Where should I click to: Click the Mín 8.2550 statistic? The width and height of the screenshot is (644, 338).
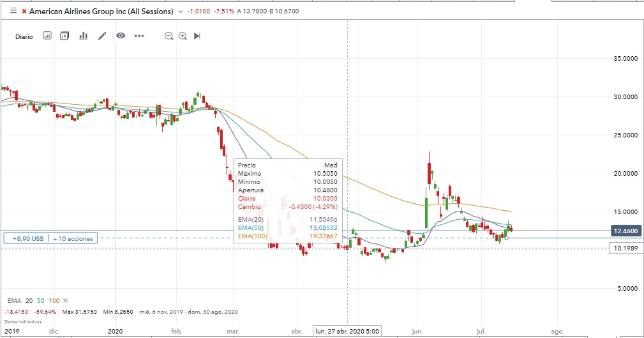(x=118, y=312)
